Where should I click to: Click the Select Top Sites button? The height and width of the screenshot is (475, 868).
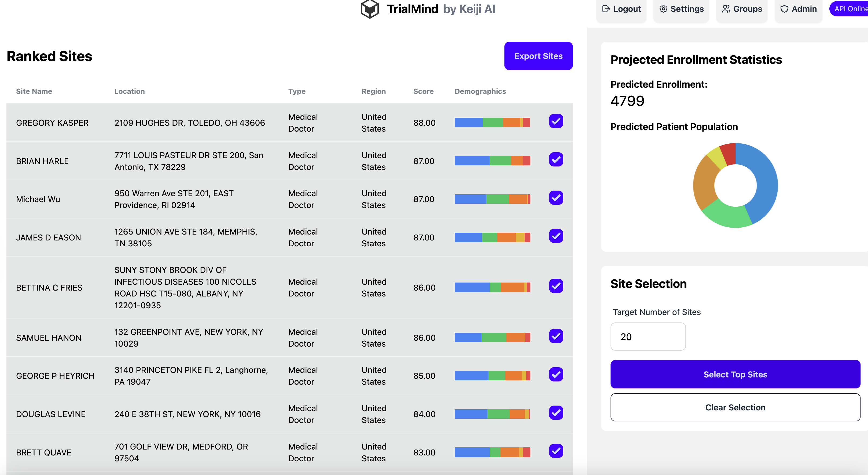(x=735, y=374)
